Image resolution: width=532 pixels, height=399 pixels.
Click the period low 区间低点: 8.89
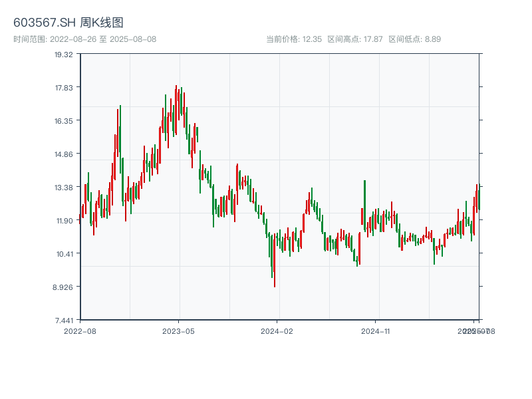(414, 39)
